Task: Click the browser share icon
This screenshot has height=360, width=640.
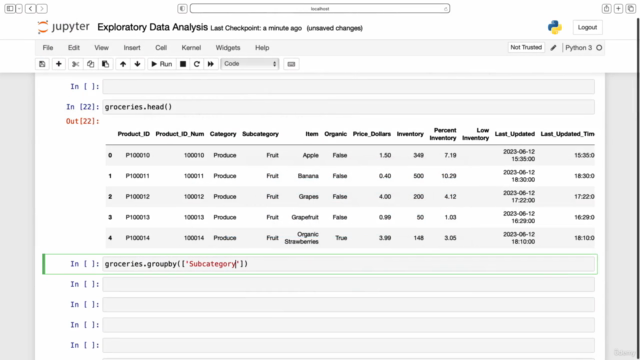Action: (607, 8)
